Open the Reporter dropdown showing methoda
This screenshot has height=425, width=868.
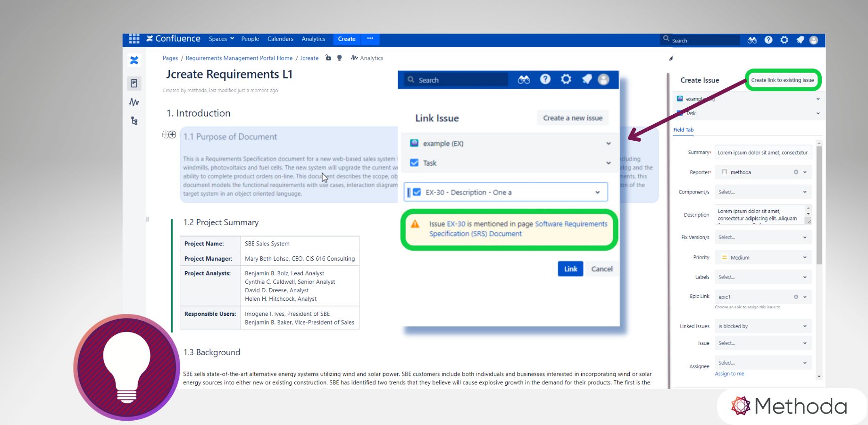coord(763,172)
